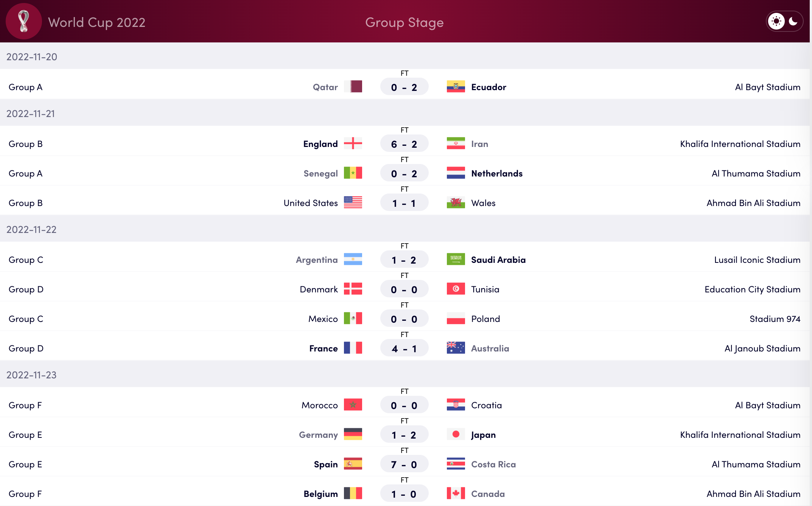Image resolution: width=812 pixels, height=506 pixels.
Task: Select the 2022-11-22 date header
Action: [31, 230]
